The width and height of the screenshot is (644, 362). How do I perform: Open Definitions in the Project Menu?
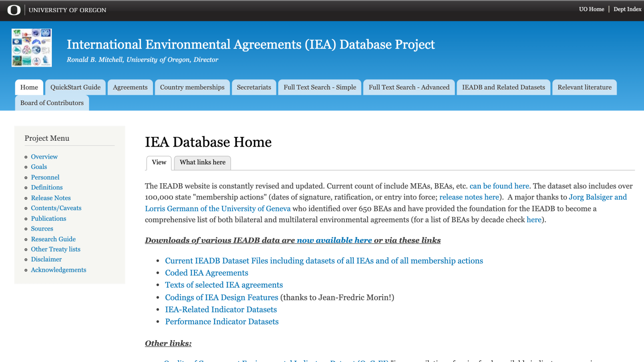(47, 187)
